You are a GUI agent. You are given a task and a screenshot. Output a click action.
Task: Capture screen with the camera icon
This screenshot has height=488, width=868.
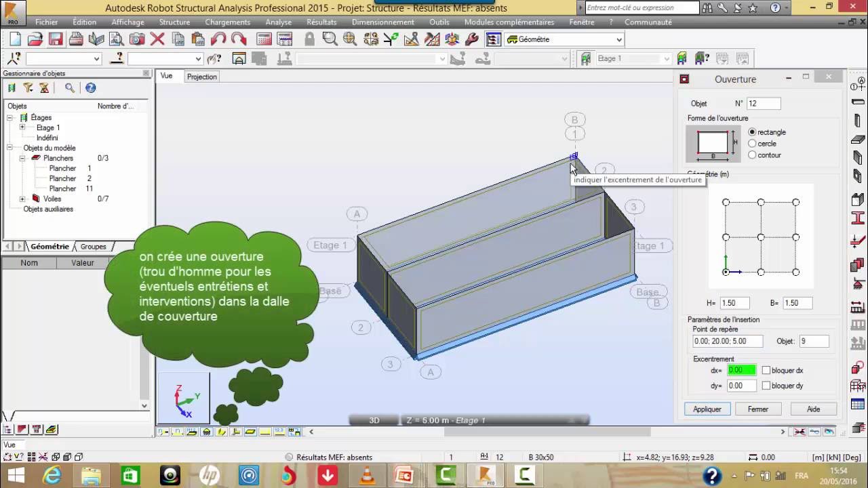point(137,39)
